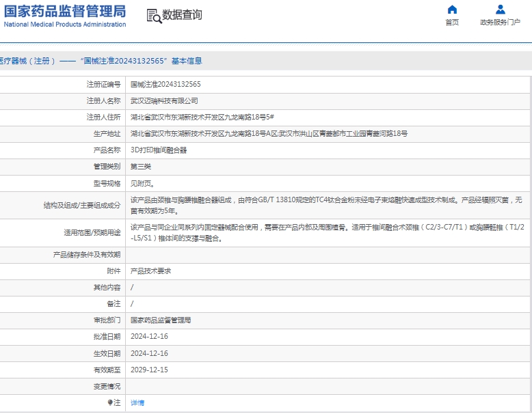Click the 生效日期 label

tap(107, 353)
